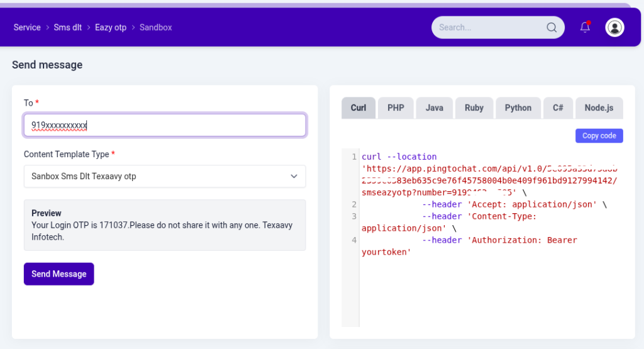Show the Ruby code sample
Viewport: 644px width, 349px height.
474,108
